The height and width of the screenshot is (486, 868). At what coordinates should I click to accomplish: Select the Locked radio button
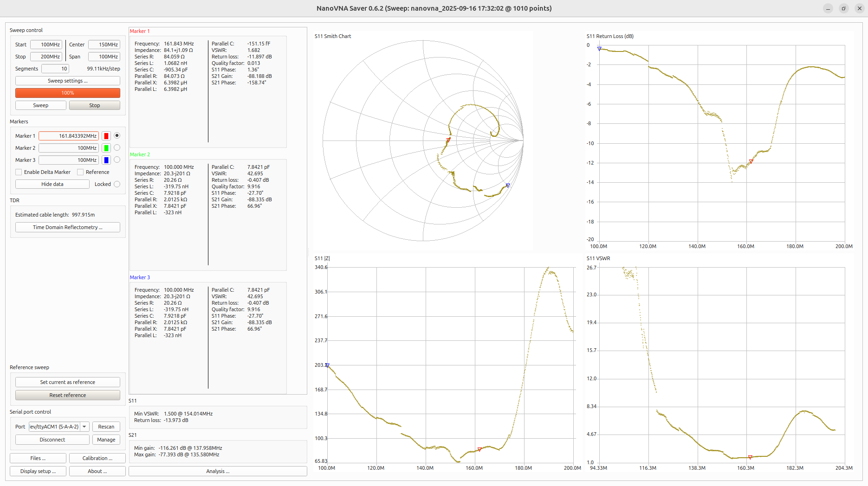pyautogui.click(x=117, y=184)
